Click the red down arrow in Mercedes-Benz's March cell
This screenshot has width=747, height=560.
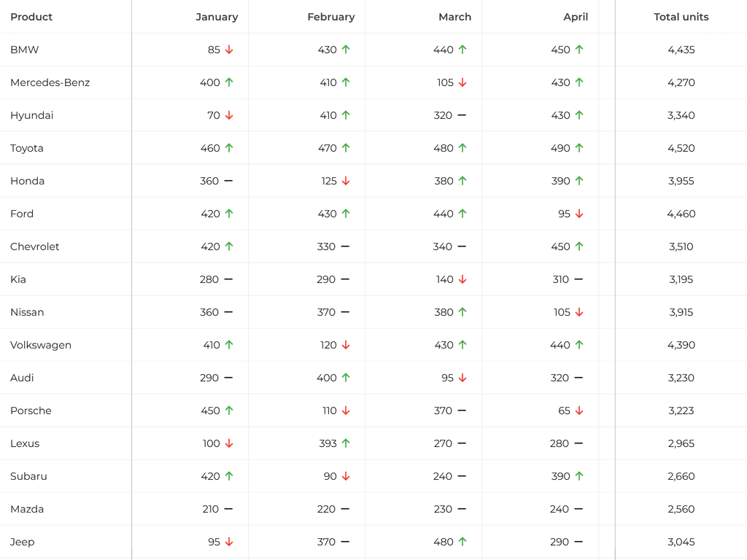462,82
